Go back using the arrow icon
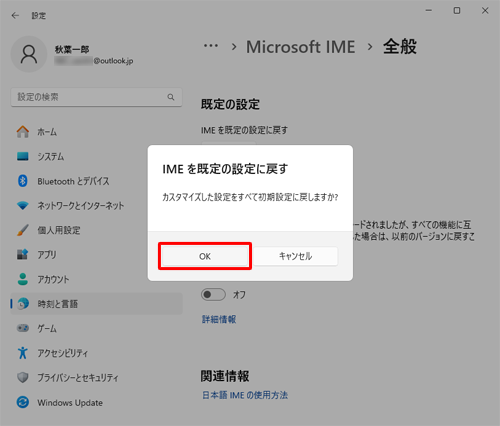The height and width of the screenshot is (426, 500). [15, 16]
